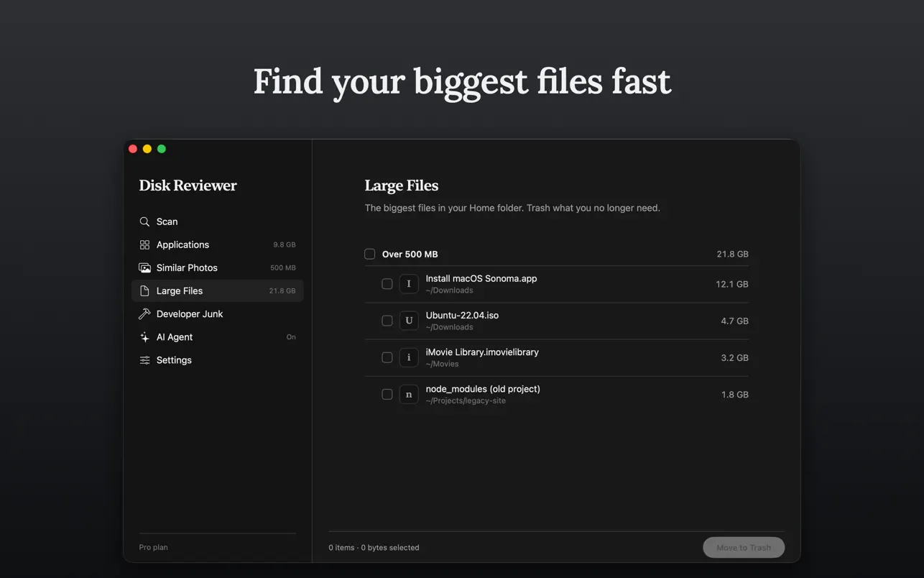
Task: Click the Move to Trash button
Action: point(744,547)
